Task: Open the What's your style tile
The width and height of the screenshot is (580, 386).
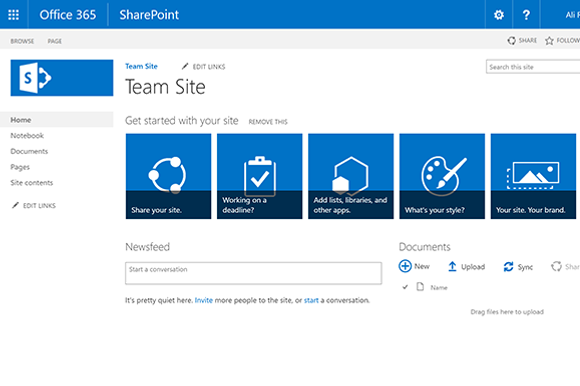Action: pos(442,176)
